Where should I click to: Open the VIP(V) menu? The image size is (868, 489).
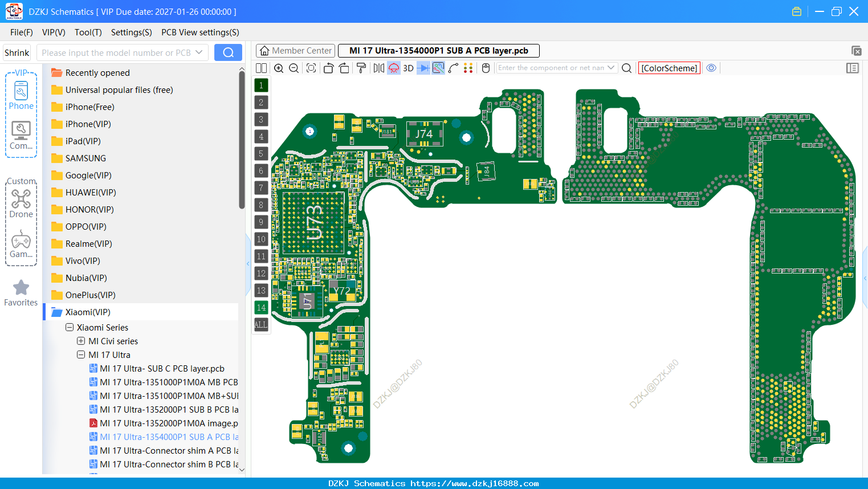coord(54,32)
